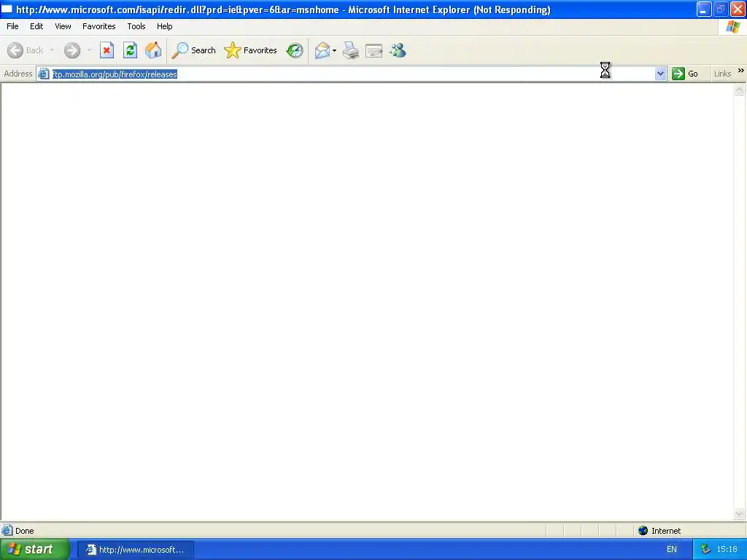Image resolution: width=747 pixels, height=560 pixels.
Task: Click the Forward navigation arrow
Action: pyautogui.click(x=72, y=50)
